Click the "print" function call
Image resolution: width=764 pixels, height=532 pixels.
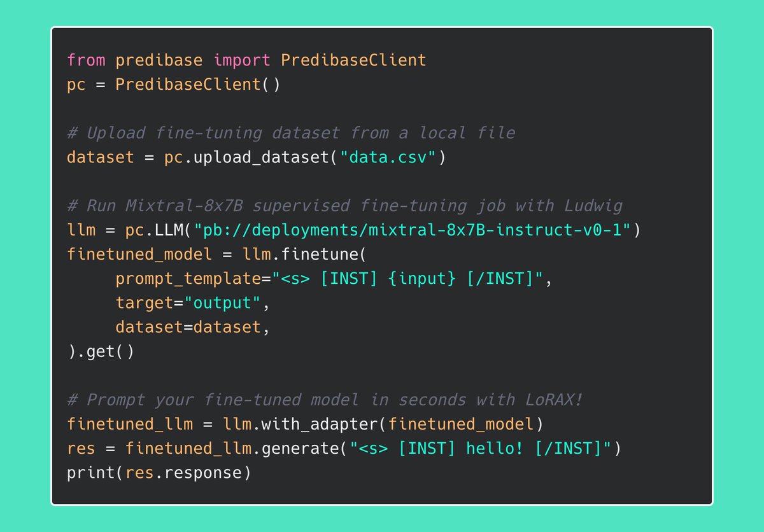click(91, 472)
